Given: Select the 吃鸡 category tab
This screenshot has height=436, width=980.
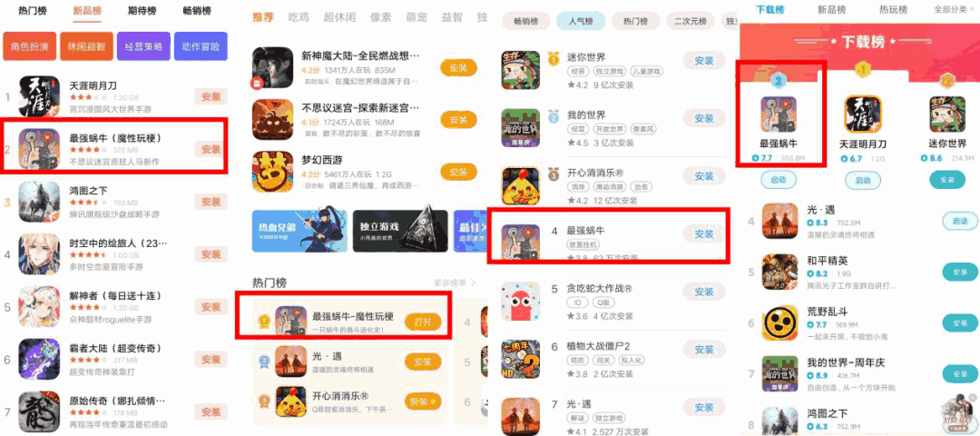Looking at the screenshot, I should (x=299, y=17).
